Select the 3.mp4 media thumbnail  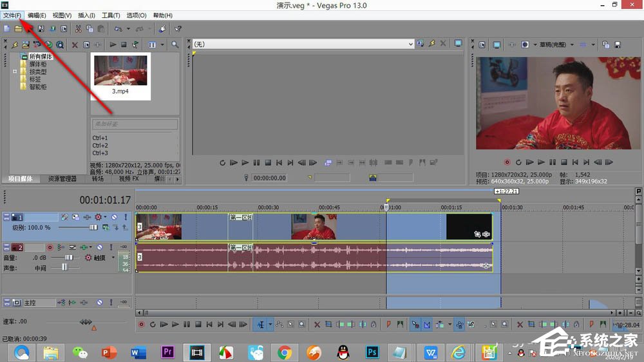120,77
